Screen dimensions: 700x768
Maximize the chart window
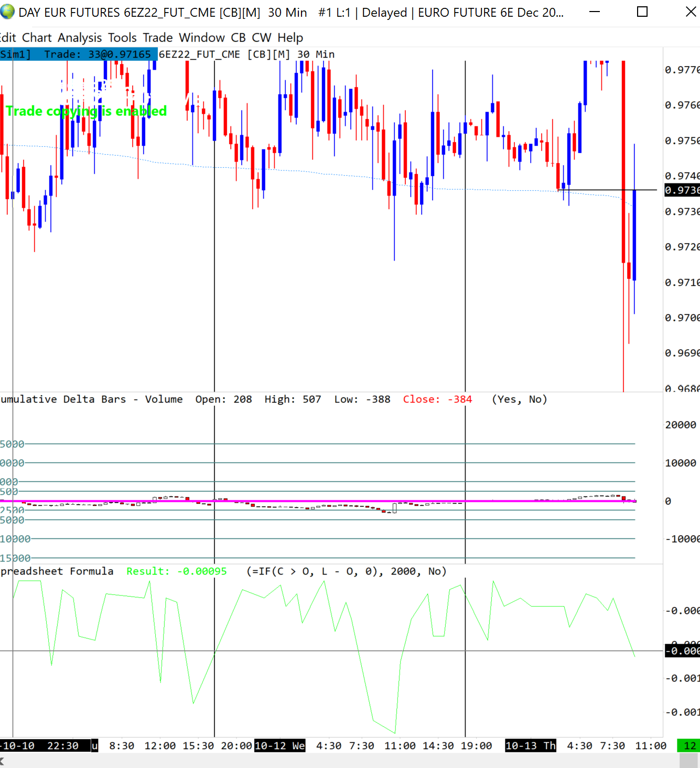point(642,12)
